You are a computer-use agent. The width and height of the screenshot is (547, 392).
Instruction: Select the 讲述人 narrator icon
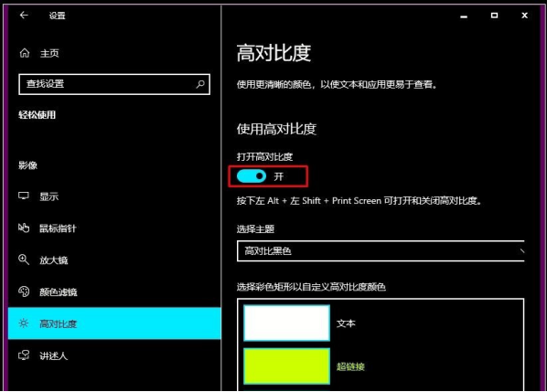[24, 355]
